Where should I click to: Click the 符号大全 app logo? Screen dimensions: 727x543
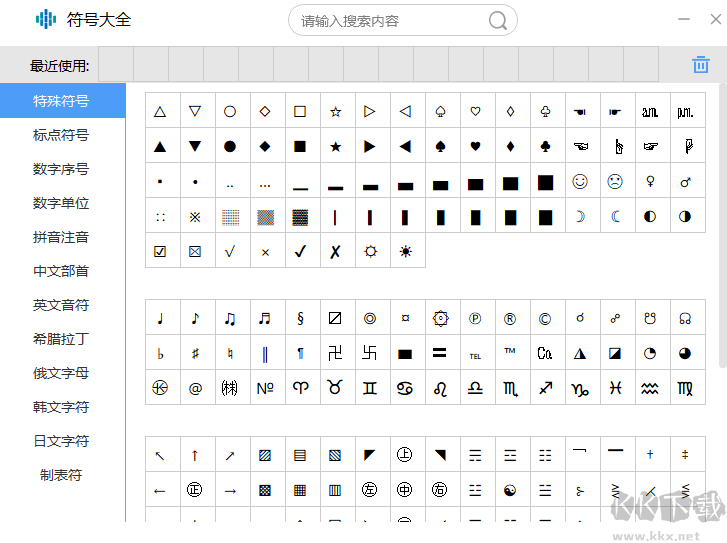point(46,19)
